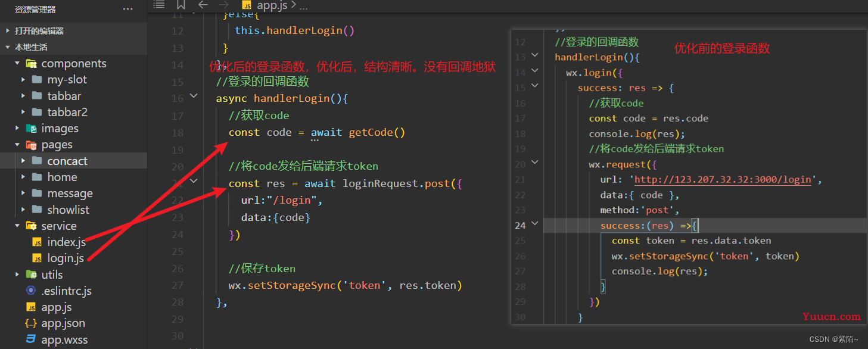This screenshot has width=868, height=349.
Task: Expand the utils folder
Action: coord(16,275)
